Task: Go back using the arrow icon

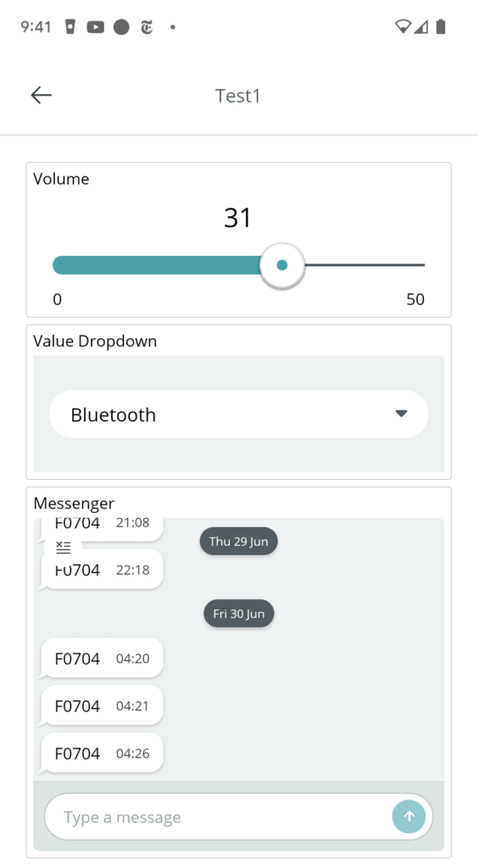Action: point(41,95)
